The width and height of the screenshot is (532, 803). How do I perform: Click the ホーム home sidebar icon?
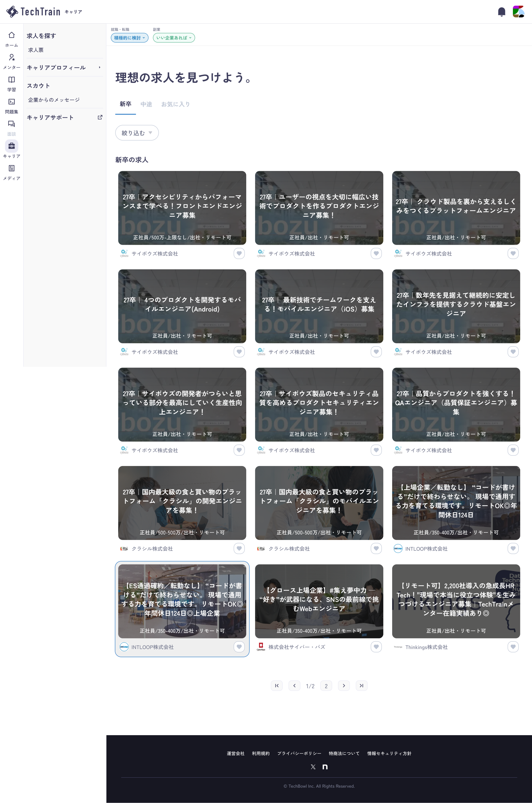pos(12,35)
